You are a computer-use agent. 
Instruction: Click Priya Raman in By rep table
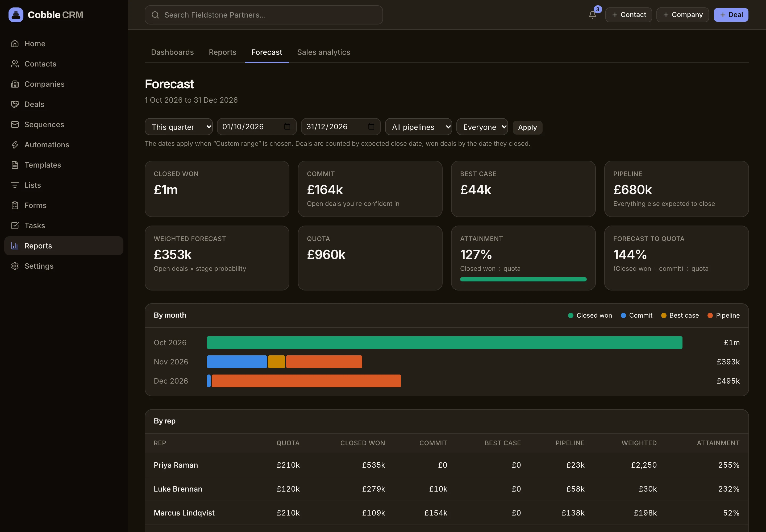[176, 465]
